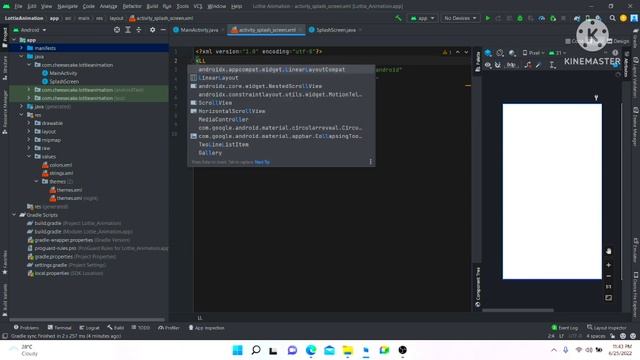Screen dimensions: 640x360
Task: Click the infer constraints wand icon
Action: 539,65
